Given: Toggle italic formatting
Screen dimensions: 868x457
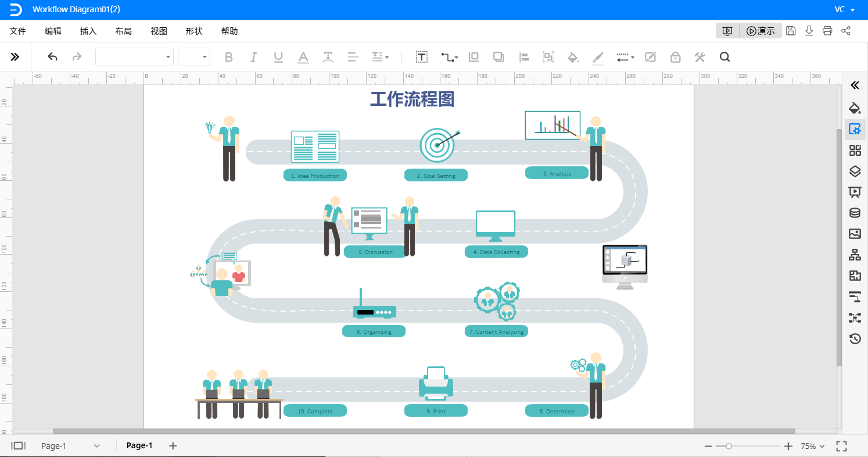Looking at the screenshot, I should pos(253,57).
